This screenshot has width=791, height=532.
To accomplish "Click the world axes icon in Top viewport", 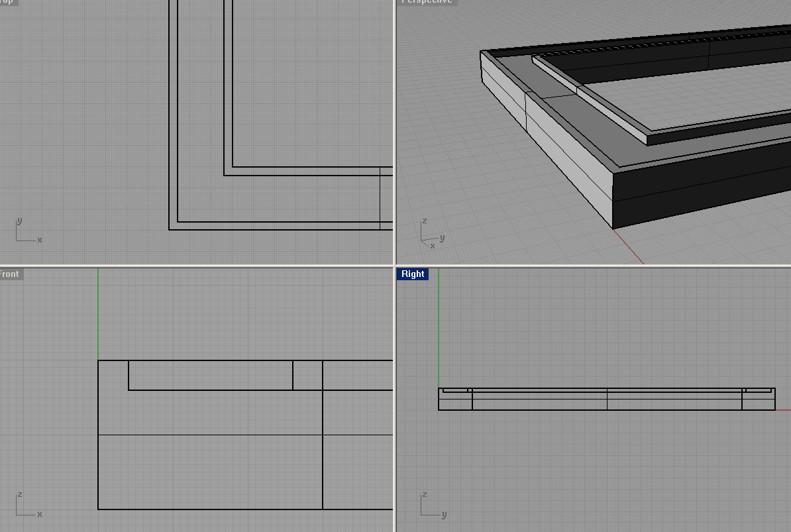I will tap(26, 231).
